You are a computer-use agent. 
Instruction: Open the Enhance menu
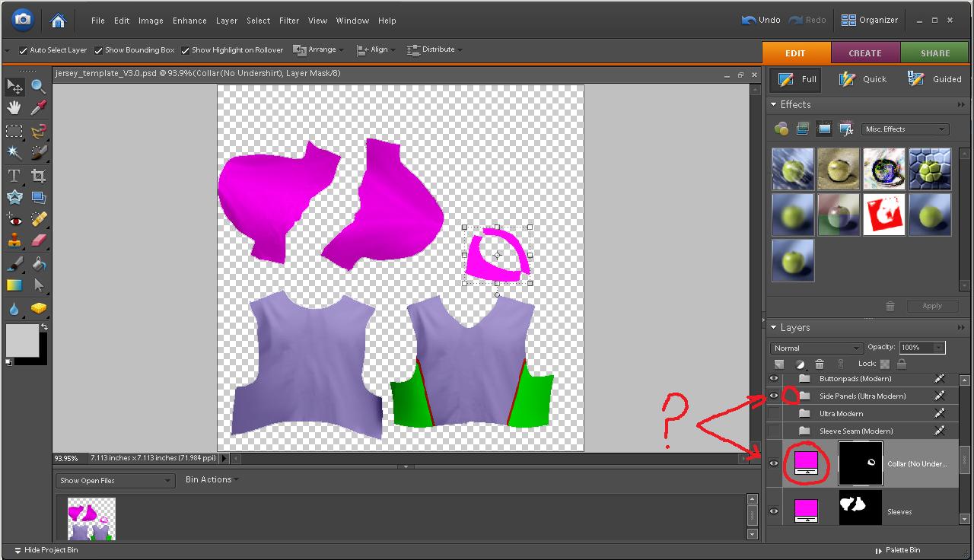pos(189,21)
